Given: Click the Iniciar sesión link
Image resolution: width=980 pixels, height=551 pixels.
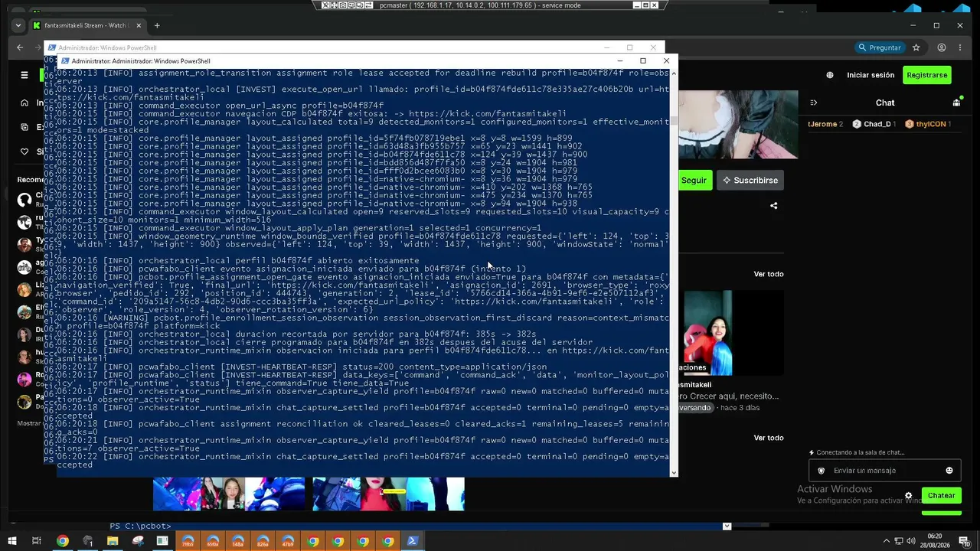Looking at the screenshot, I should (x=871, y=75).
